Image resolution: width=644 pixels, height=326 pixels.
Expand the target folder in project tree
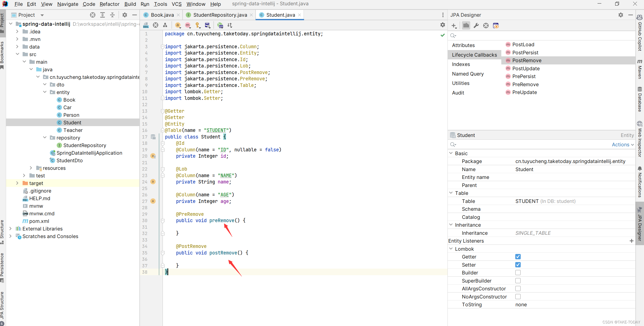(17, 183)
